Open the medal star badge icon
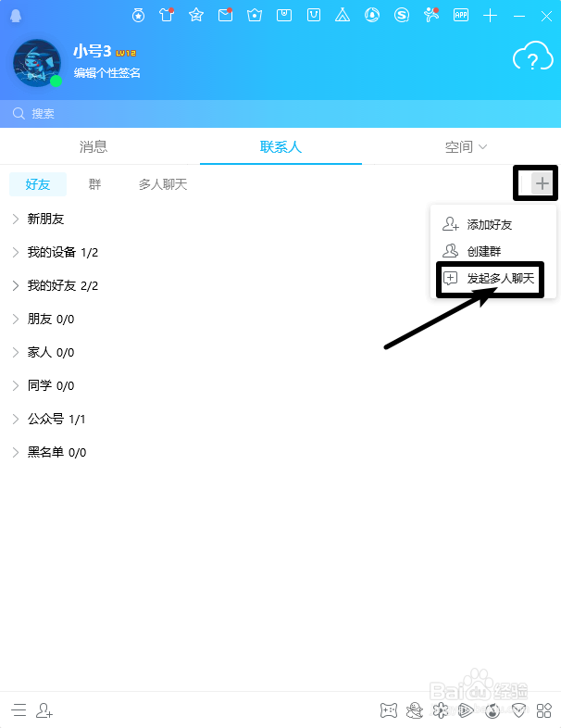Viewport: 561px width, 728px height. (x=138, y=16)
